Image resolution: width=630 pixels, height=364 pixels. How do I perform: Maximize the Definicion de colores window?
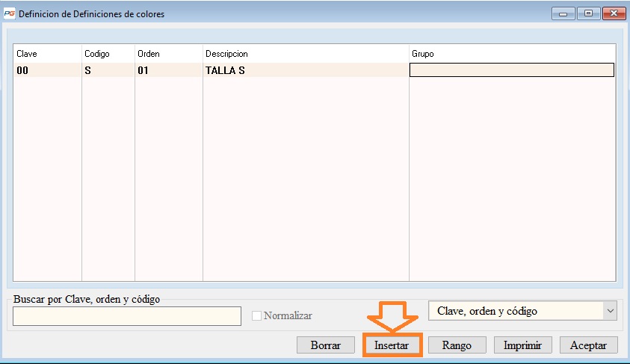point(588,13)
